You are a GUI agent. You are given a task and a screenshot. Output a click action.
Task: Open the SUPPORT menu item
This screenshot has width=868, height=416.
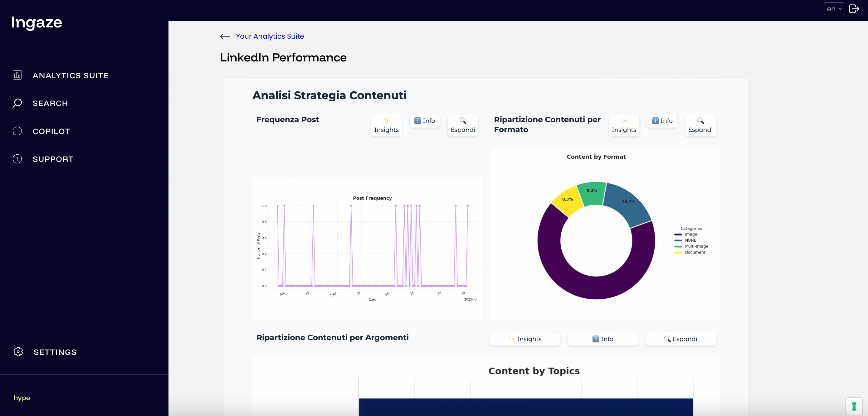(53, 159)
